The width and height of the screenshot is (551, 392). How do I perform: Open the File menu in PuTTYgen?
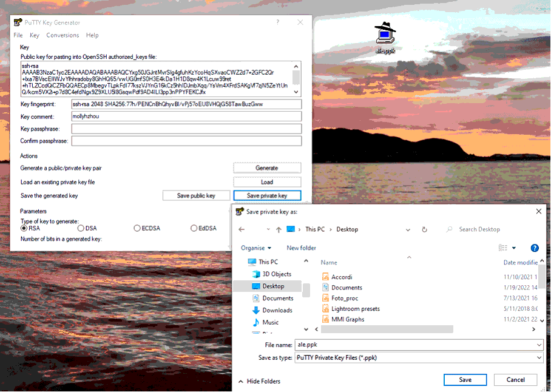pyautogui.click(x=18, y=35)
